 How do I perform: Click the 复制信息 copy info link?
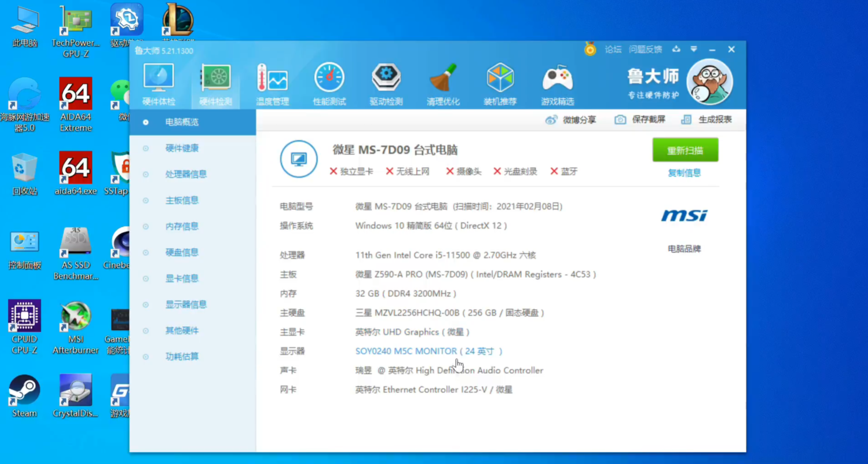[x=684, y=173]
